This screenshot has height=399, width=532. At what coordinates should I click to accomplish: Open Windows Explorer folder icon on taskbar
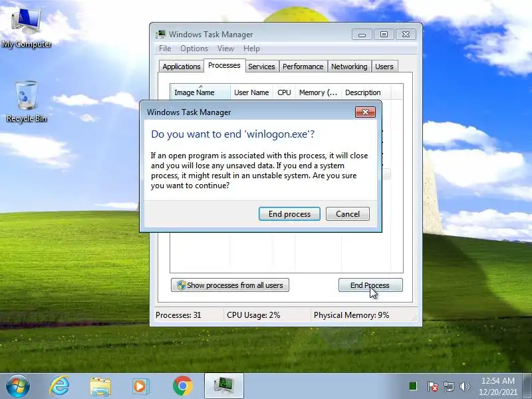(x=100, y=386)
